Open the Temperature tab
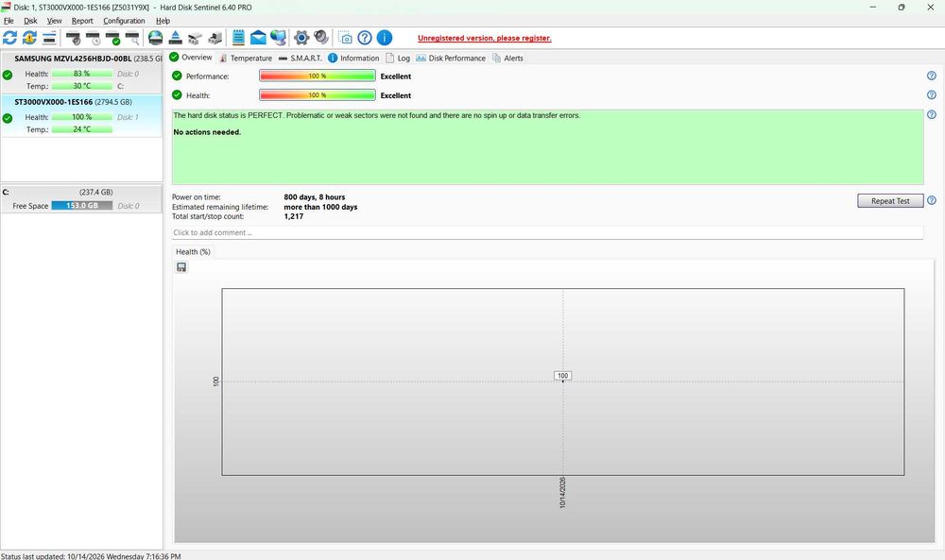This screenshot has width=945, height=560. pos(246,58)
